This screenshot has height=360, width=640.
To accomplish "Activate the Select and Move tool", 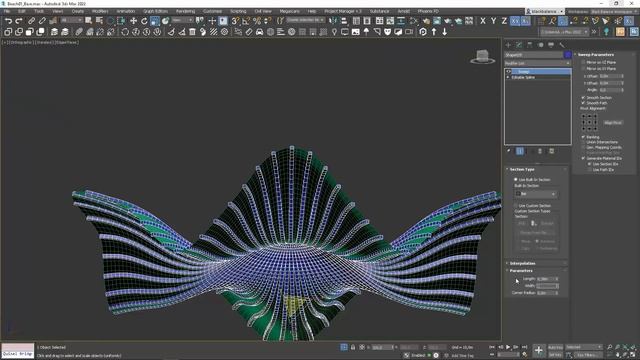I will (133, 21).
